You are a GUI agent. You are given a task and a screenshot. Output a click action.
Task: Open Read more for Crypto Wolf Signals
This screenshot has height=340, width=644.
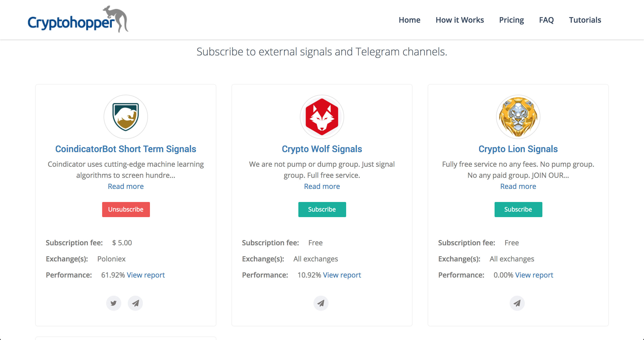(321, 186)
